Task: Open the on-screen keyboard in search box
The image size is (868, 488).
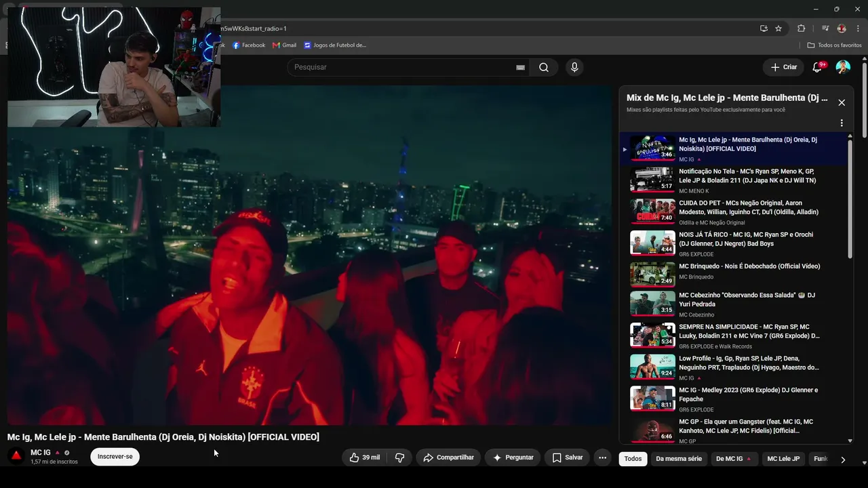Action: click(520, 67)
